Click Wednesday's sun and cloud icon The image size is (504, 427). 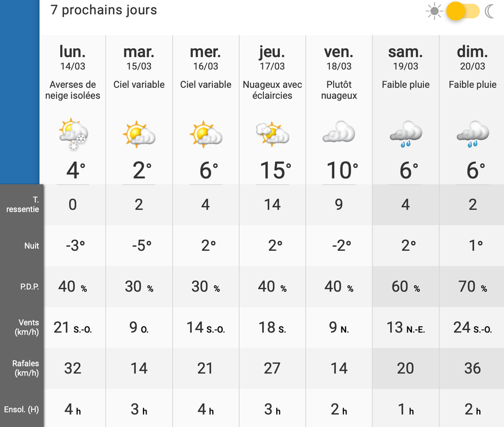point(206,135)
